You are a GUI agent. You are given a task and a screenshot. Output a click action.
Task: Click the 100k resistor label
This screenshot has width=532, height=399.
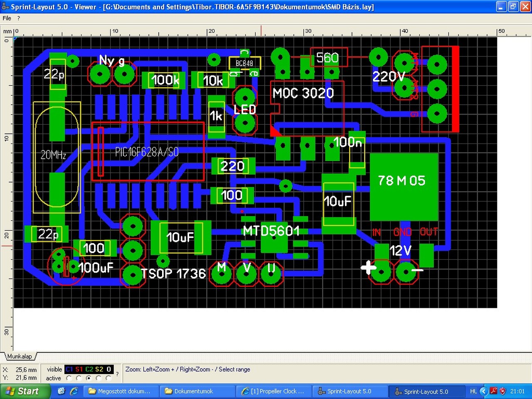pos(165,80)
